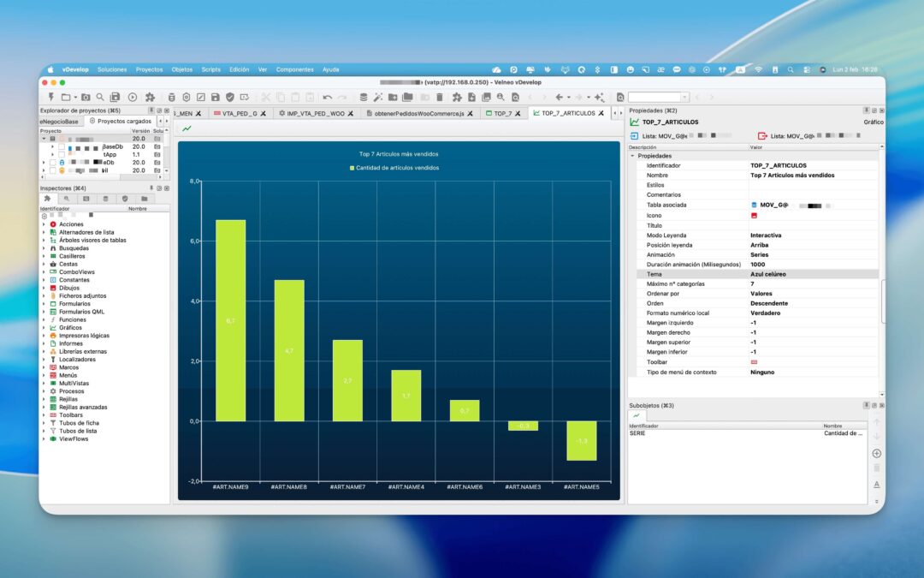The width and height of the screenshot is (924, 578).
Task: Click the green chart line icon above the graph
Action: click(x=187, y=128)
